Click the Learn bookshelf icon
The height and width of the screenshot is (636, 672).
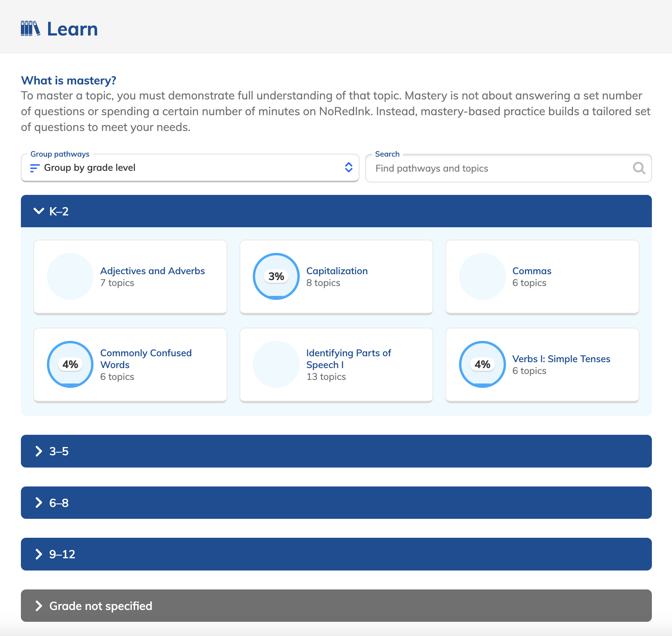tap(30, 29)
